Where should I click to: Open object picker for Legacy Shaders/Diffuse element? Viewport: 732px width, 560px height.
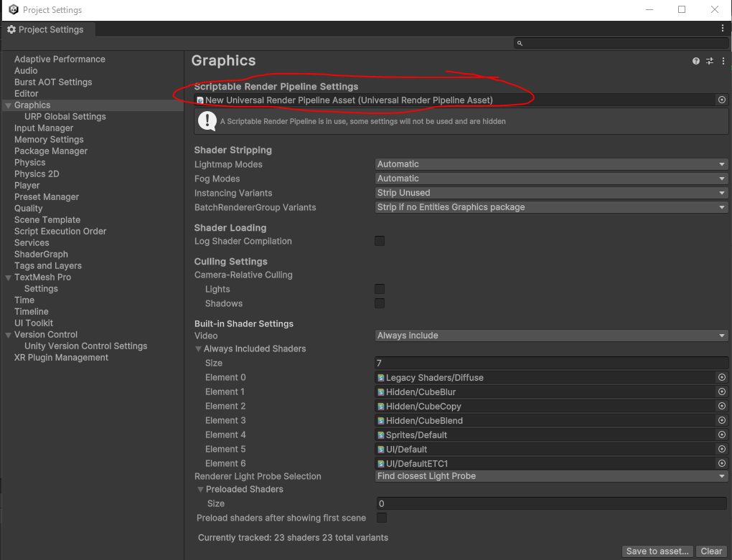[721, 377]
